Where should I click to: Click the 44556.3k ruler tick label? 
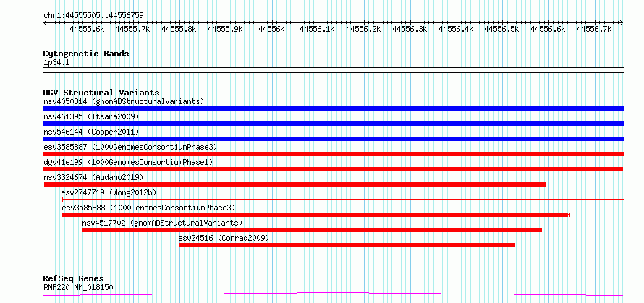point(410,29)
